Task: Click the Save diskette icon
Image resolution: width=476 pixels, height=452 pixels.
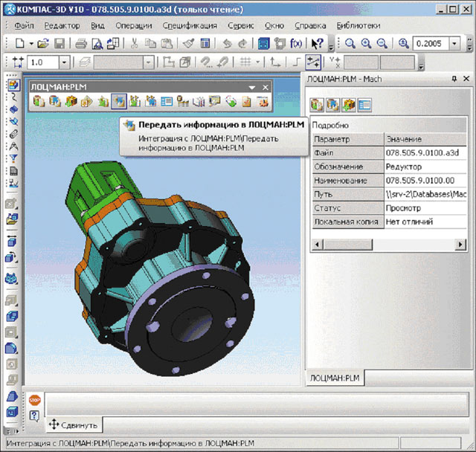Action: [x=59, y=43]
